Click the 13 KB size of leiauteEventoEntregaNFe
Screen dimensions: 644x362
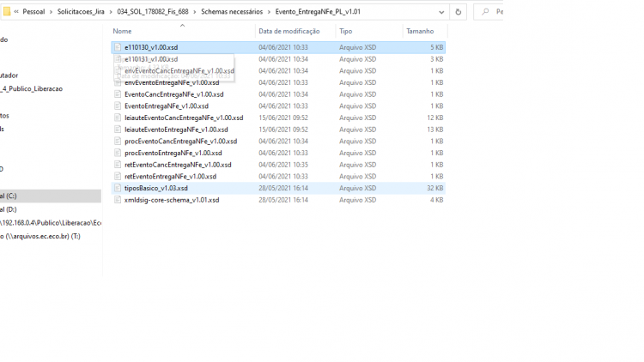coord(435,130)
